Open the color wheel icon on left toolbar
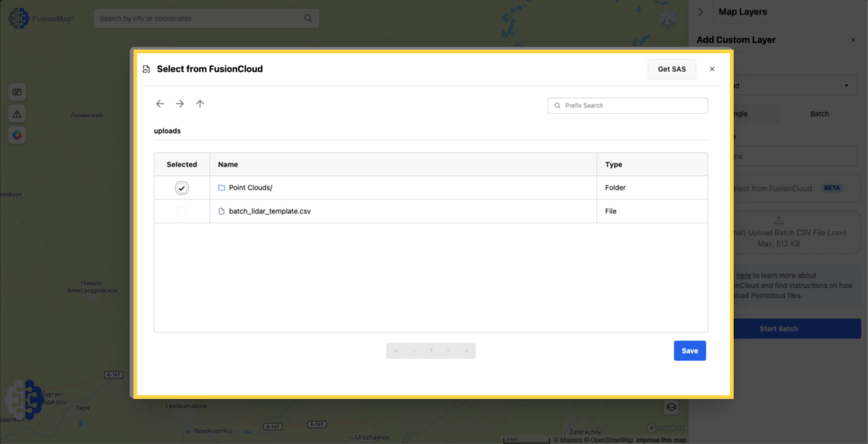This screenshot has width=868, height=444. tap(17, 135)
